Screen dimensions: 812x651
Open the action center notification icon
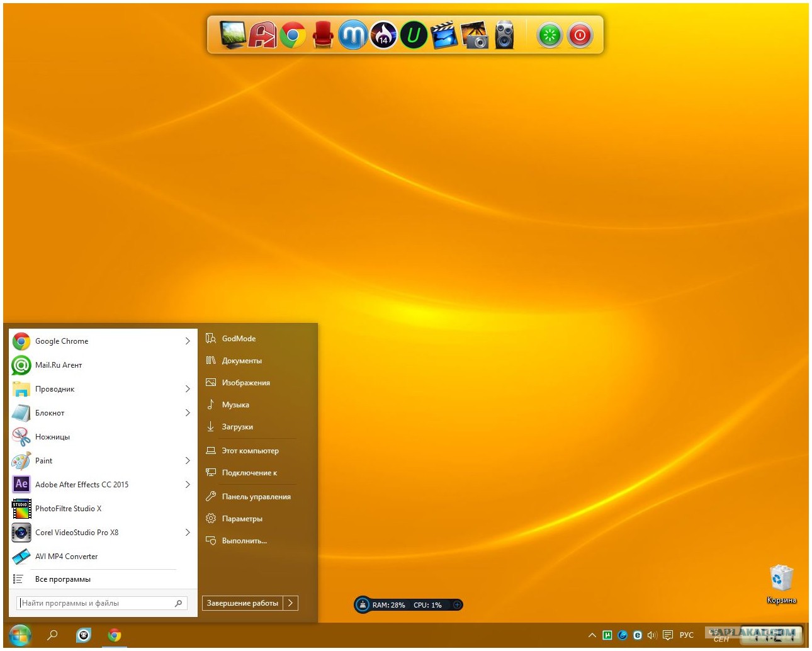click(668, 635)
